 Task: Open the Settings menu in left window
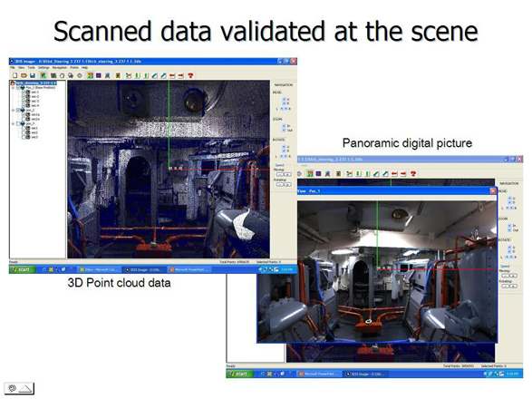tap(44, 68)
